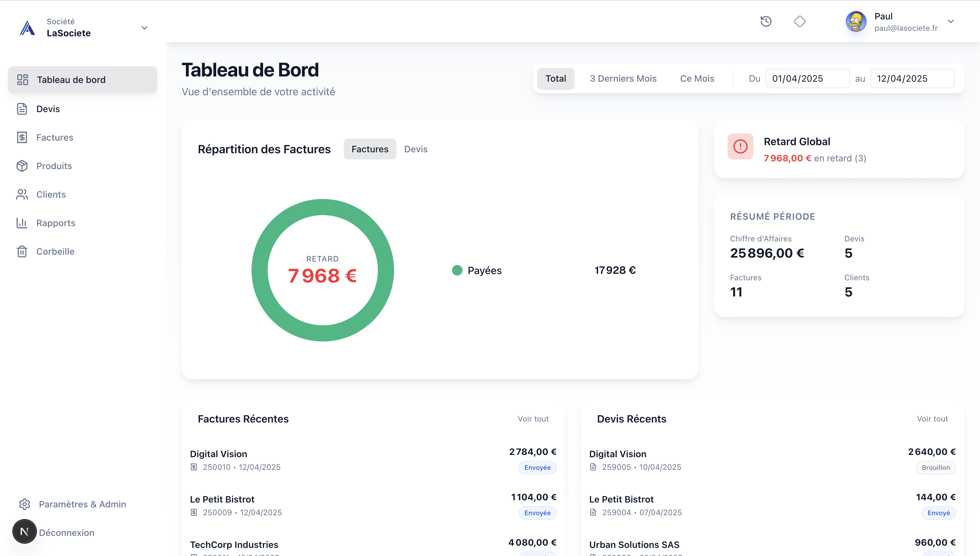Open the Tableau de bord sidebar item
Screen dimensions: 980x556
click(x=83, y=79)
